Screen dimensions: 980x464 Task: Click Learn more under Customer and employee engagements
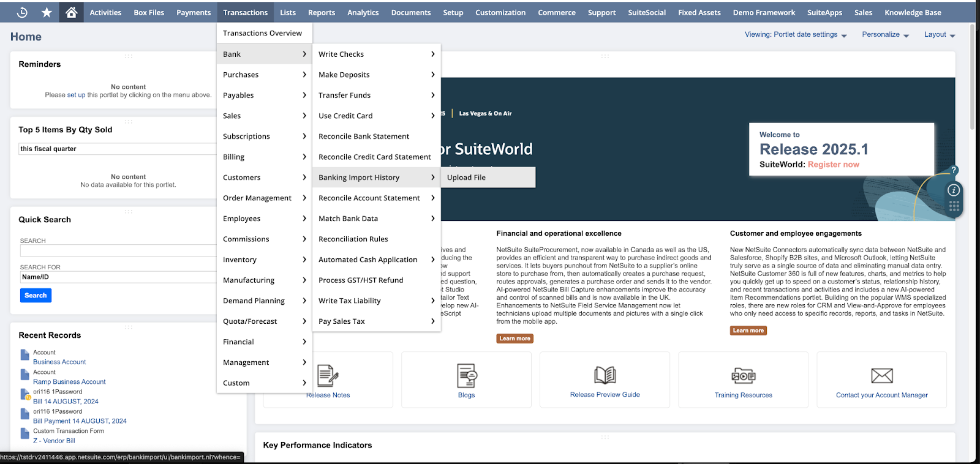[x=748, y=331]
